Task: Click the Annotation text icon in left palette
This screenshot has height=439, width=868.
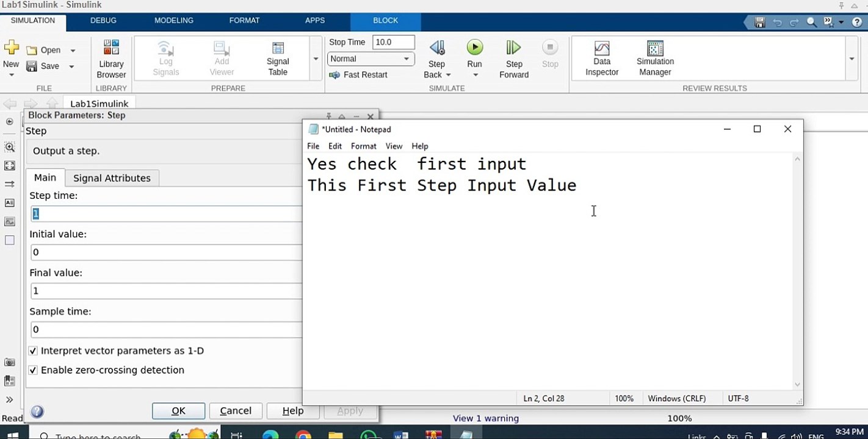Action: 10,203
